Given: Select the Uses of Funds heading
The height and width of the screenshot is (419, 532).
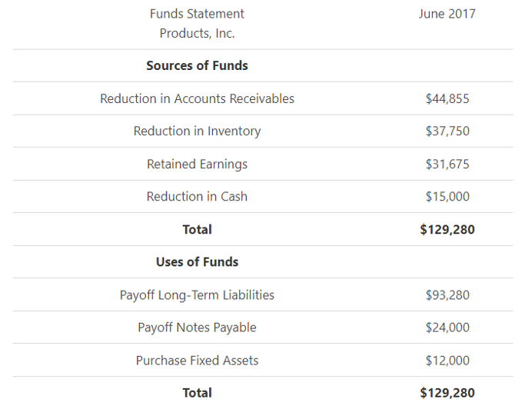Looking at the screenshot, I should (197, 262).
